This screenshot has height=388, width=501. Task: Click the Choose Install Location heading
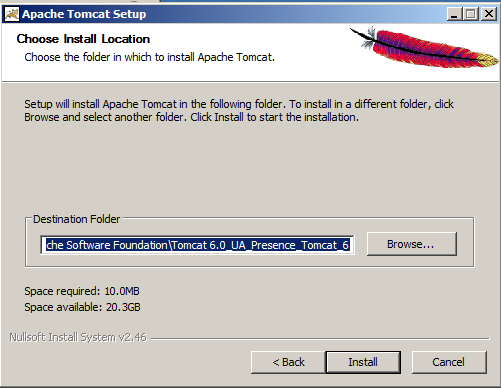[83, 39]
